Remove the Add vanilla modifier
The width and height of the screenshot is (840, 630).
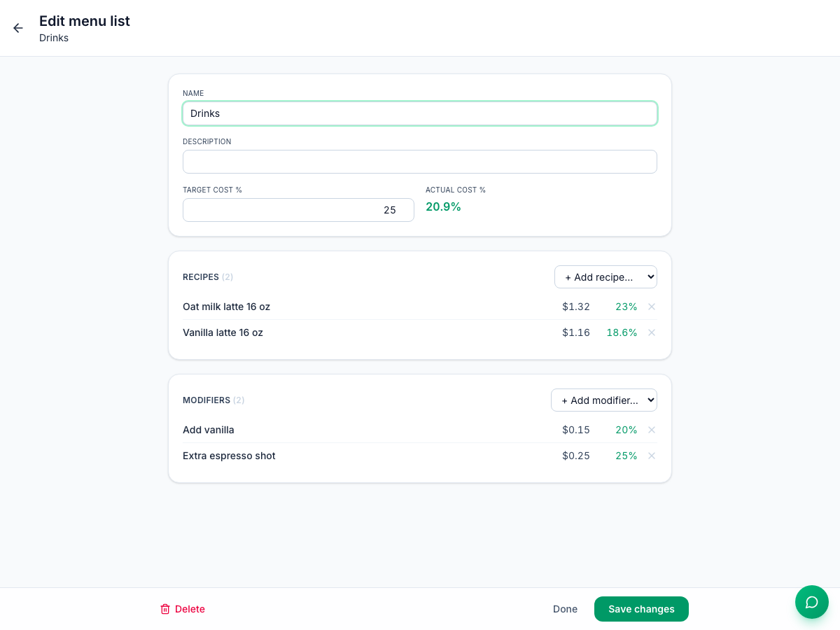[x=652, y=430]
